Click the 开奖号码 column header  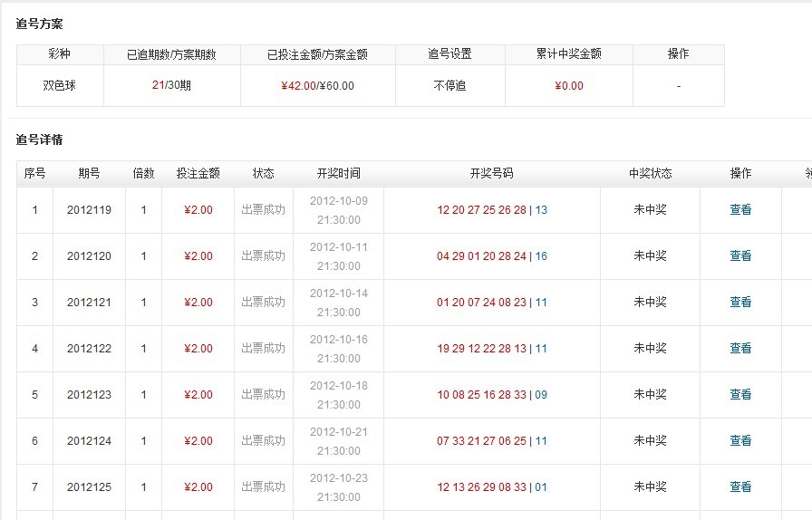[491, 174]
